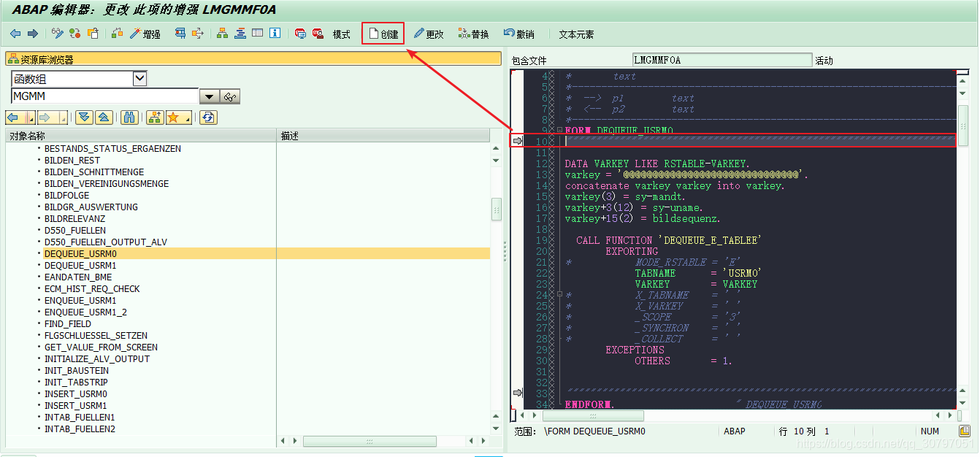980x457 pixels.
Task: Click the 描述 column header
Action: point(383,136)
